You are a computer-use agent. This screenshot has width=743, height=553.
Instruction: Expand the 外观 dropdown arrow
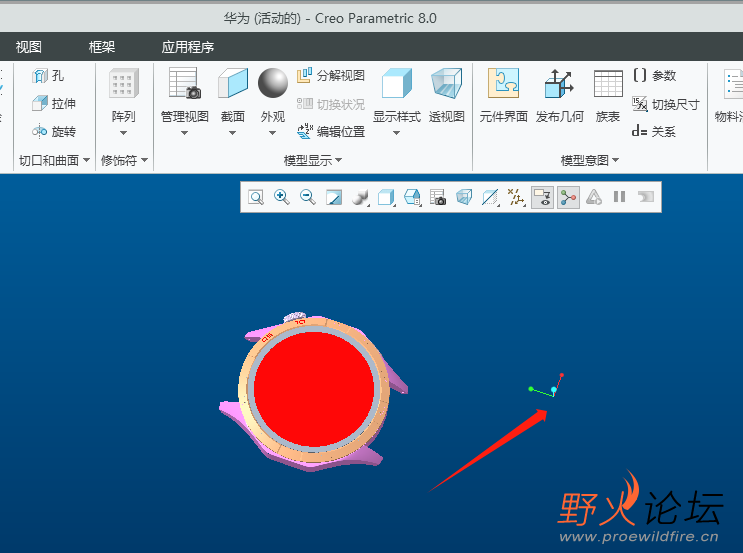click(x=272, y=133)
